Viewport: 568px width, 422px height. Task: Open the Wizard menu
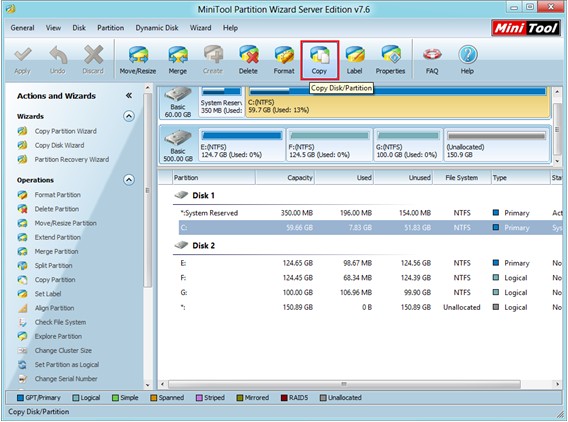point(201,28)
